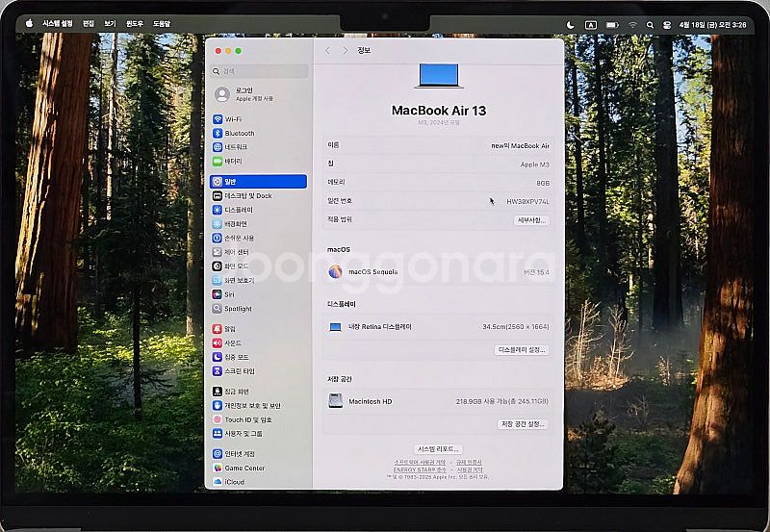The image size is (770, 532).
Task: Click the MacBook Air 13 title
Action: pyautogui.click(x=439, y=111)
